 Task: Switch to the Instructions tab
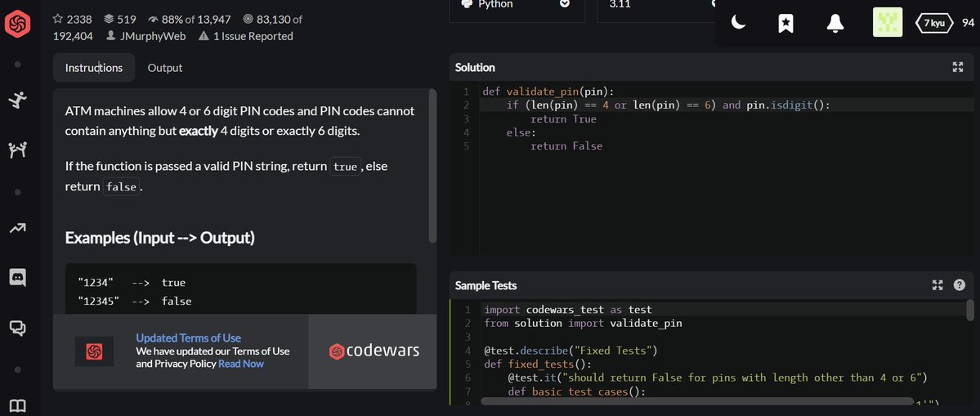coord(94,68)
